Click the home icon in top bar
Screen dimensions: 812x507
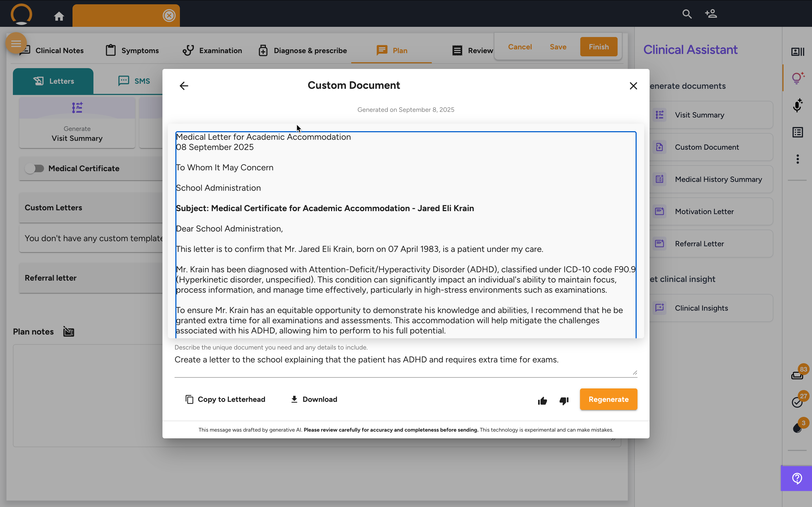[x=59, y=16]
